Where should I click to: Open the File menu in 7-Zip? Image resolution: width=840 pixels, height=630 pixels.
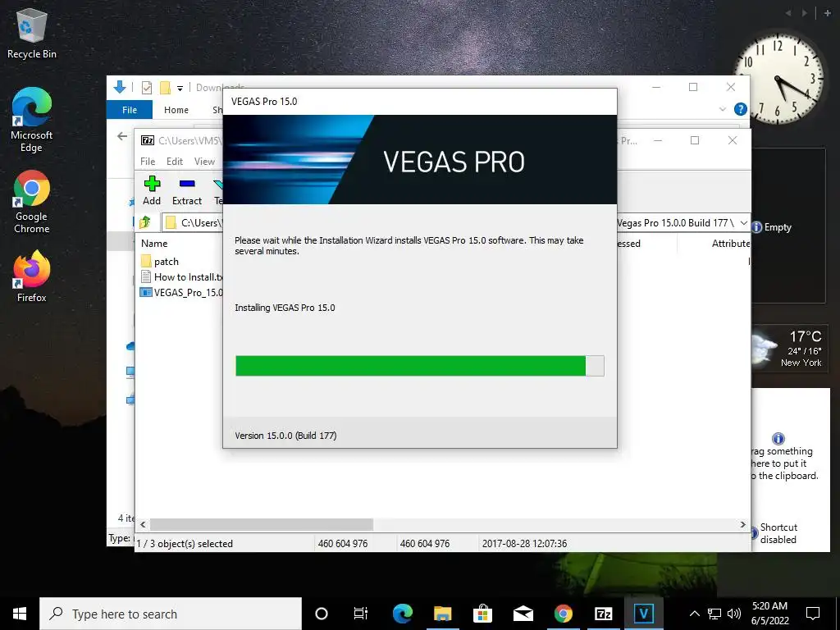point(148,162)
